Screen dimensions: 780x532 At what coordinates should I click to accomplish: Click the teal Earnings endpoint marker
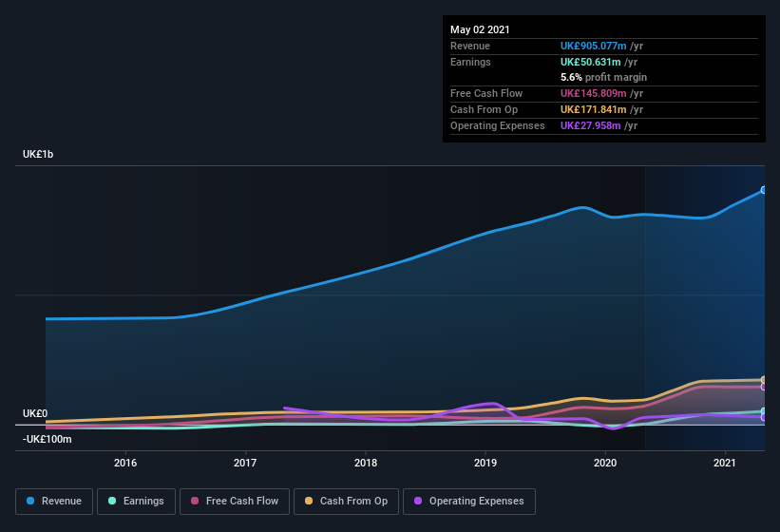(x=764, y=411)
